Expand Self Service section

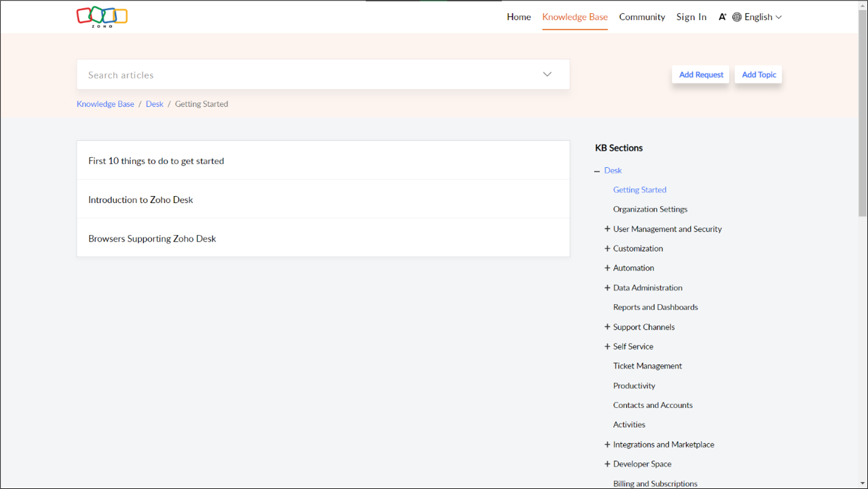click(607, 346)
